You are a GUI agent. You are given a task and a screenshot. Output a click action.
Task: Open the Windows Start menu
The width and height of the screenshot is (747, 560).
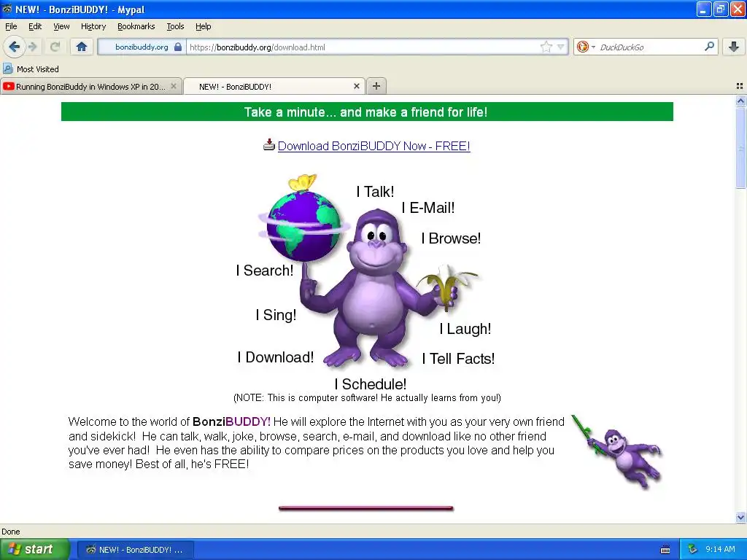34,549
